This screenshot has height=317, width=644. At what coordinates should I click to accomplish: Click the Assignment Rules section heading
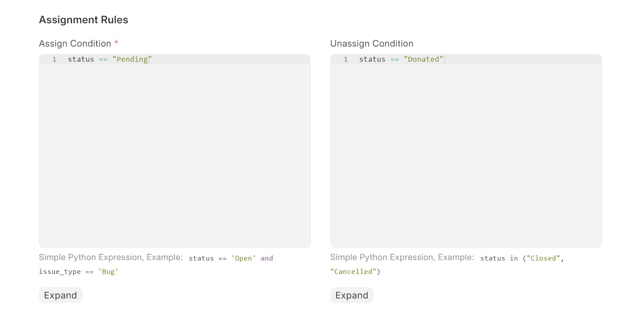[x=83, y=19]
